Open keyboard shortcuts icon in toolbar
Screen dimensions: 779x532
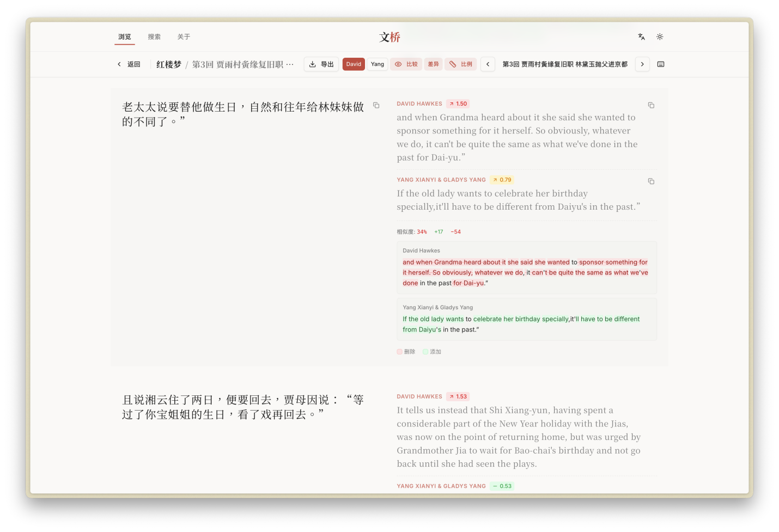click(661, 64)
